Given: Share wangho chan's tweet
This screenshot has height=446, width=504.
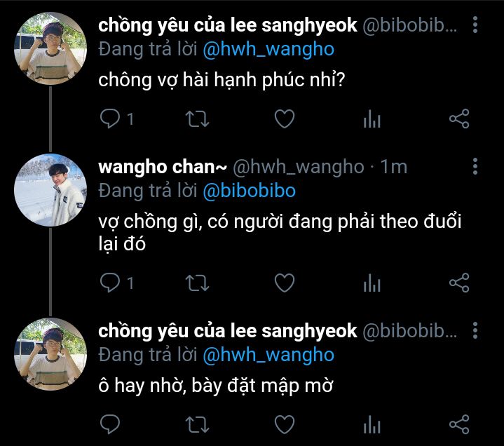Looking at the screenshot, I should tap(459, 283).
